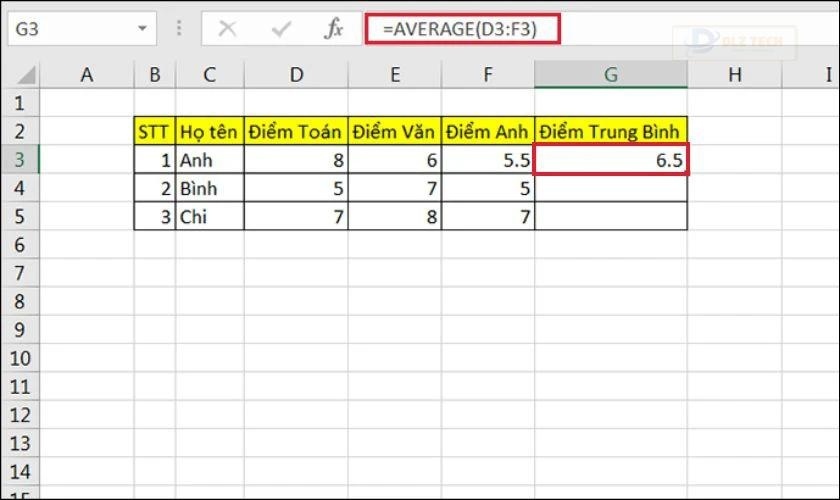
Task: Select column D header
Action: pos(296,74)
